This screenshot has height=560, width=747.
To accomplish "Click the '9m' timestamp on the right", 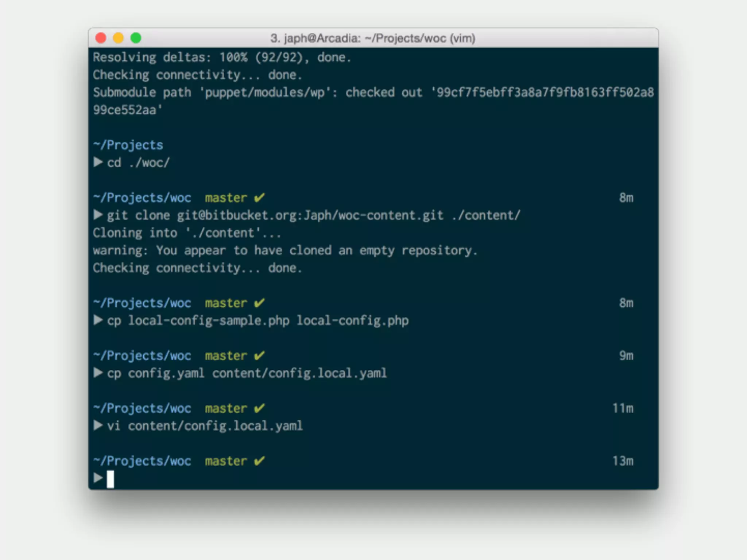I will (626, 356).
